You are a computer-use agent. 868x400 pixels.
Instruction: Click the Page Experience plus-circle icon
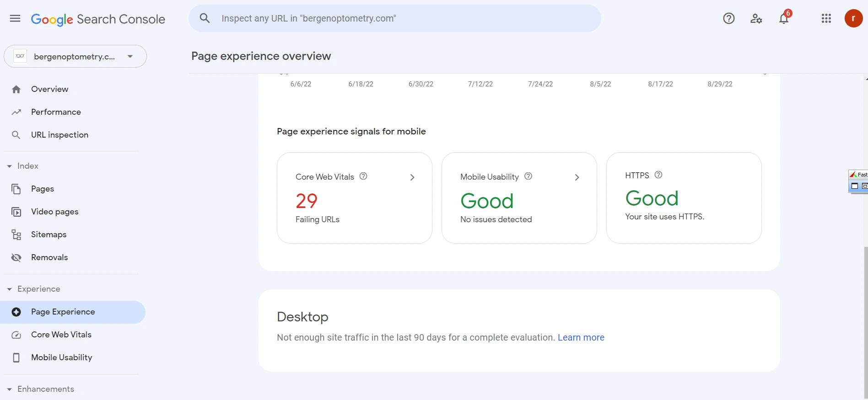click(16, 312)
